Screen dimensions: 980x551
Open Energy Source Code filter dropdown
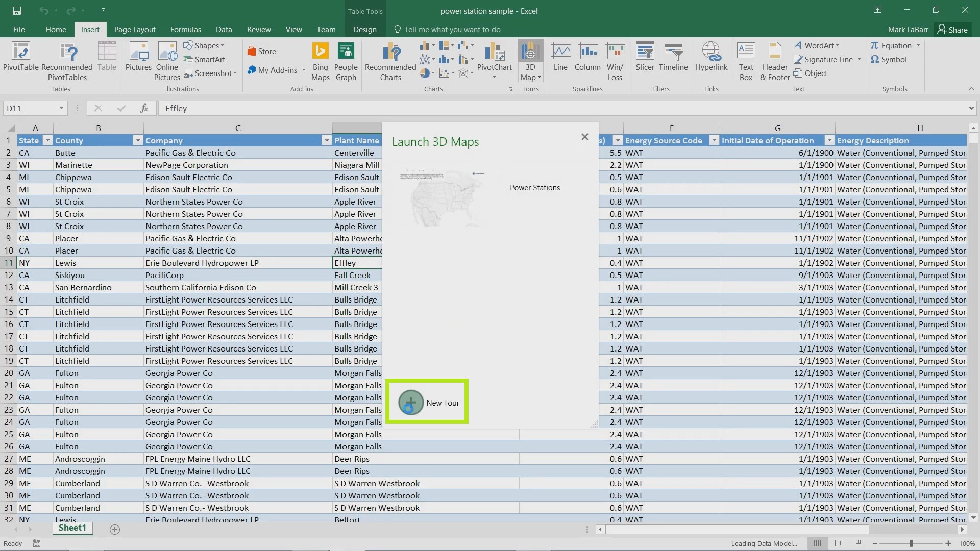[714, 140]
